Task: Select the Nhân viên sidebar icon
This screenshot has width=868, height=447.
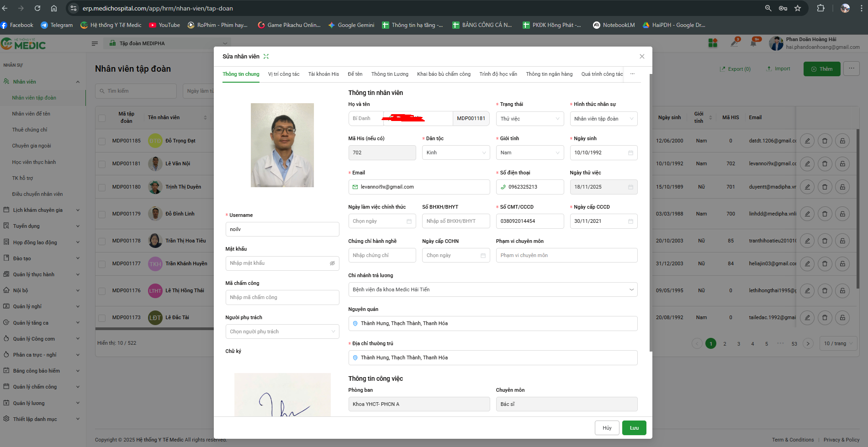Action: coord(6,81)
